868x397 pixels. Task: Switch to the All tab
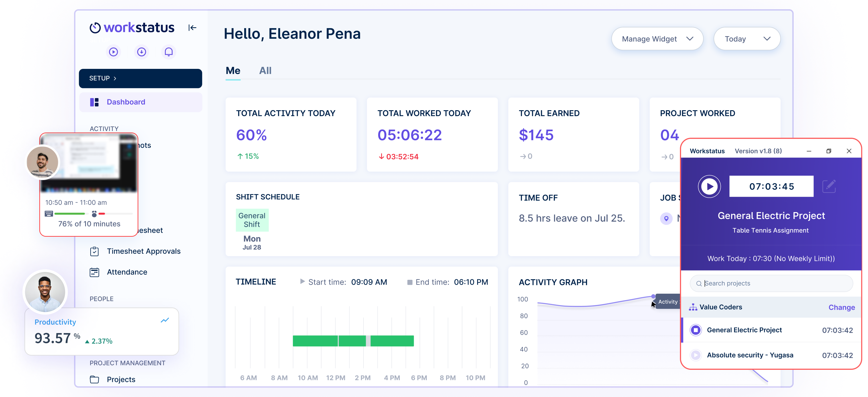tap(265, 70)
